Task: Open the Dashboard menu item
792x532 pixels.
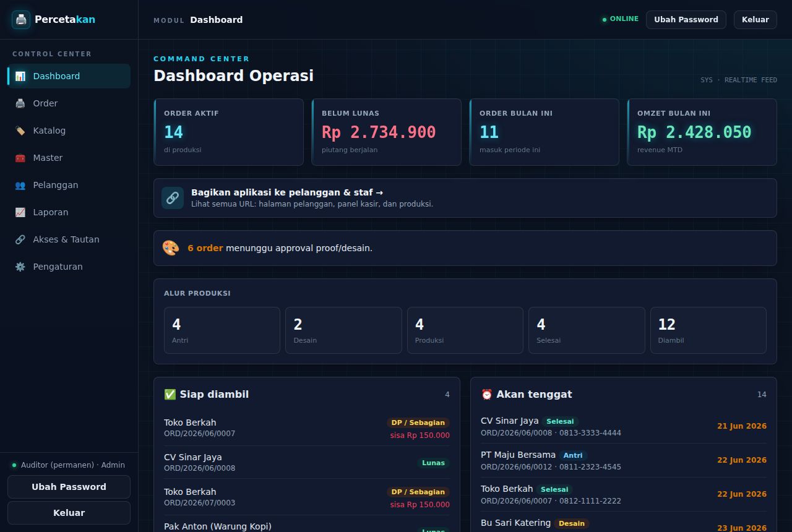Action: tap(69, 76)
